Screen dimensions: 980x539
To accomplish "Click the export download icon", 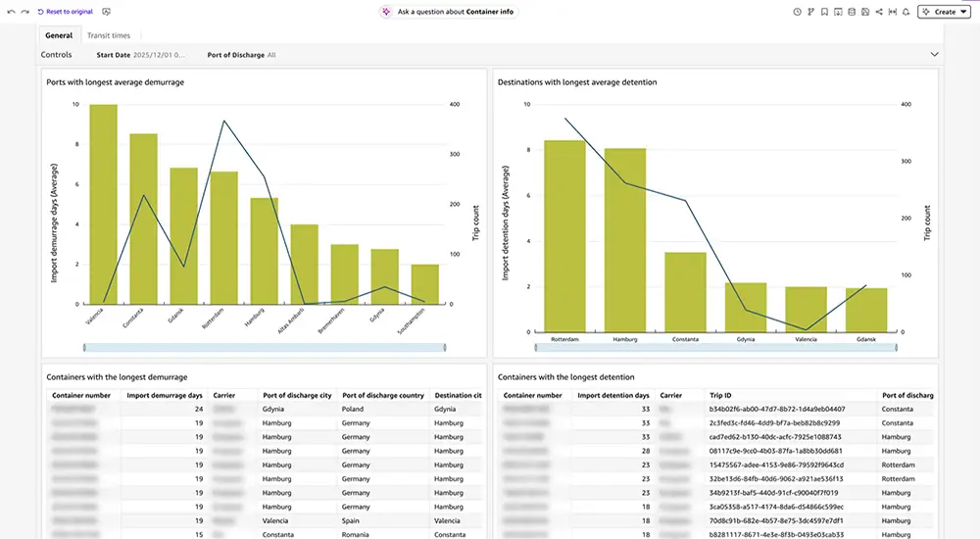I will 838,12.
